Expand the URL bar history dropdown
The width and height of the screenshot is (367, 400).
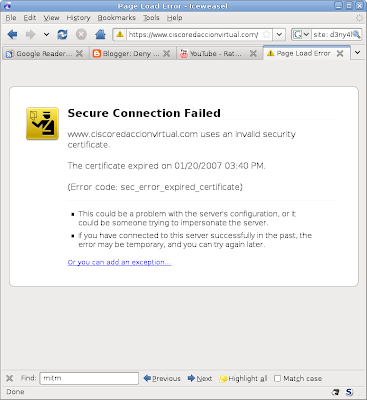point(279,34)
